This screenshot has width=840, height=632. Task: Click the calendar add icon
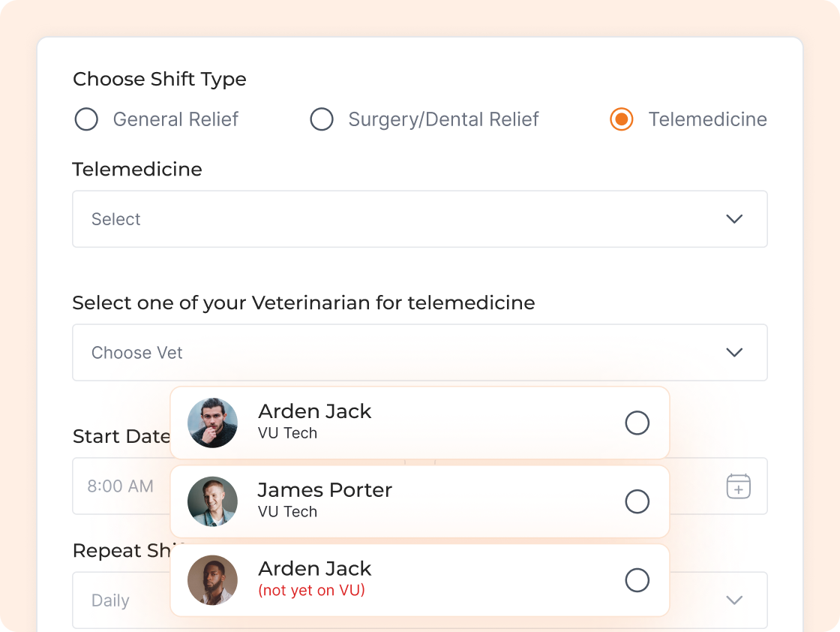[738, 486]
